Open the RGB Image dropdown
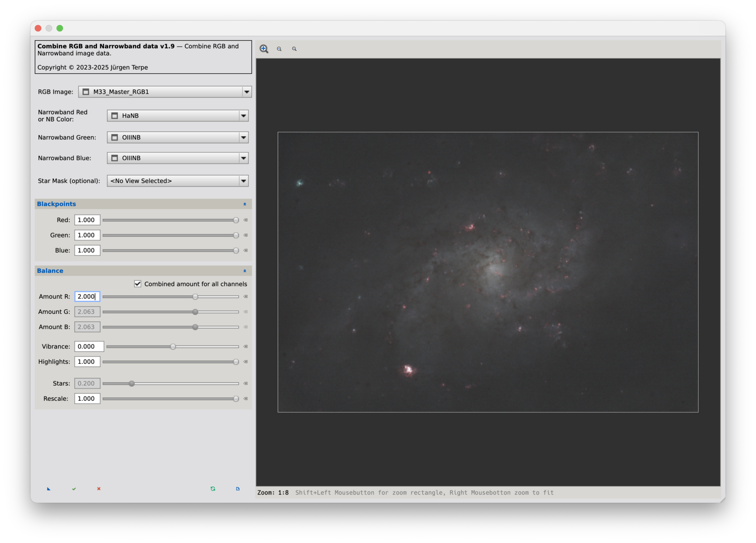The height and width of the screenshot is (543, 756). (x=246, y=92)
